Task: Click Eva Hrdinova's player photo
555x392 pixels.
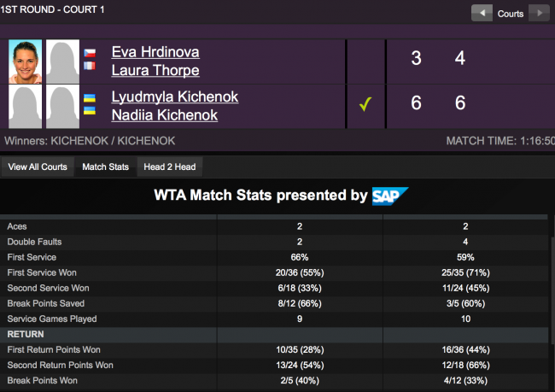Action: pyautogui.click(x=26, y=61)
